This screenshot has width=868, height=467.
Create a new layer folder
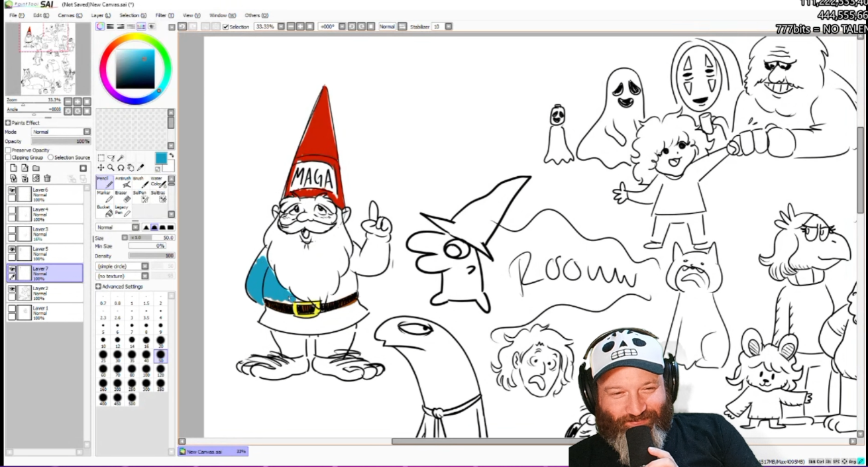[36, 168]
